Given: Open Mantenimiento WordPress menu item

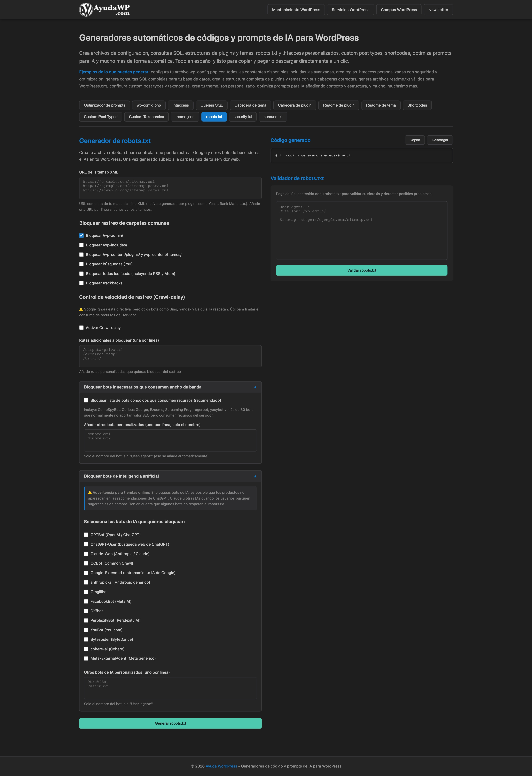Looking at the screenshot, I should [296, 10].
